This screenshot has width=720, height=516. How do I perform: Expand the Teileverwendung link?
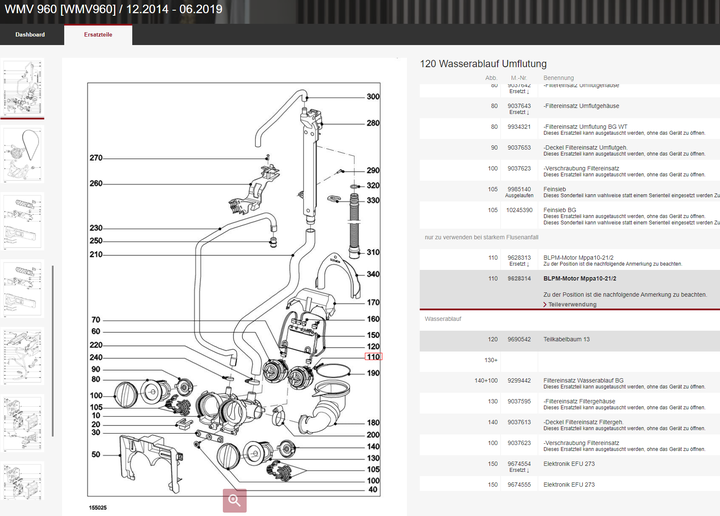(x=570, y=304)
